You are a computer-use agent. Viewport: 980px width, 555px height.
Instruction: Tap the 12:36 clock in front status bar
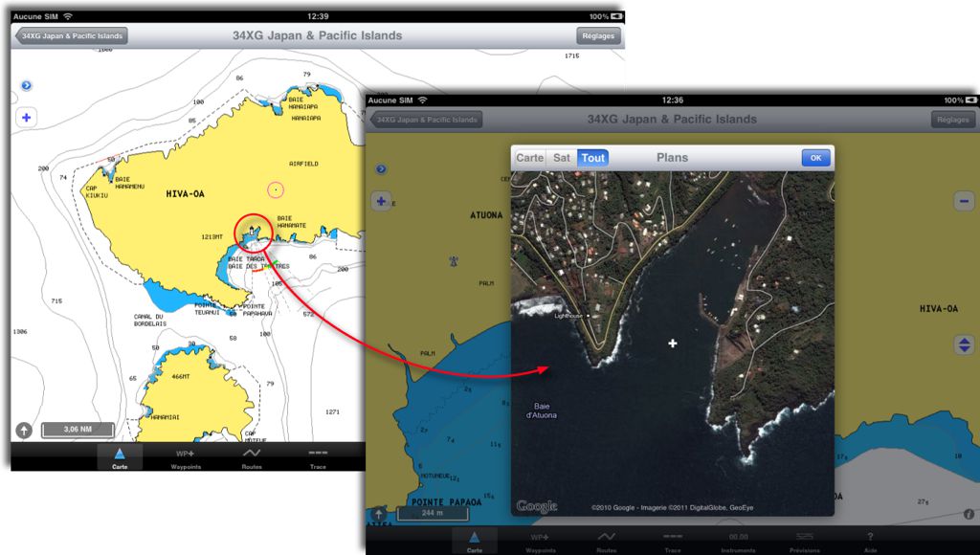click(673, 100)
